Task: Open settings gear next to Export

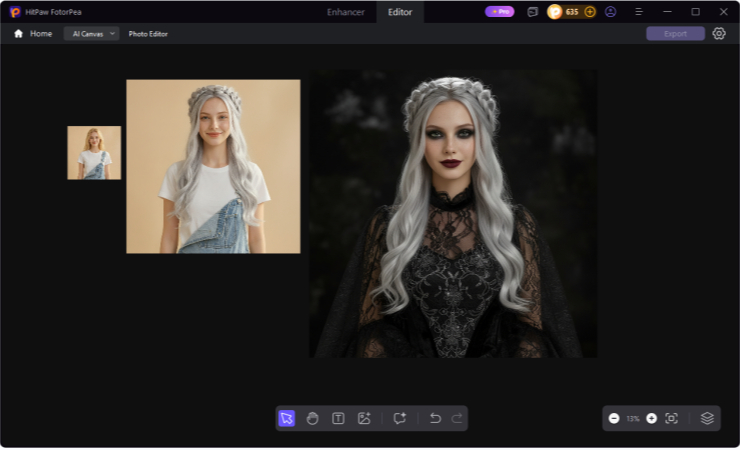Action: [x=719, y=33]
